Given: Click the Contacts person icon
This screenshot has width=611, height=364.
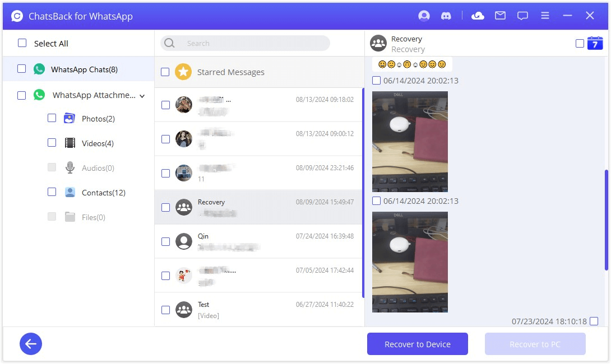Looking at the screenshot, I should tap(70, 192).
